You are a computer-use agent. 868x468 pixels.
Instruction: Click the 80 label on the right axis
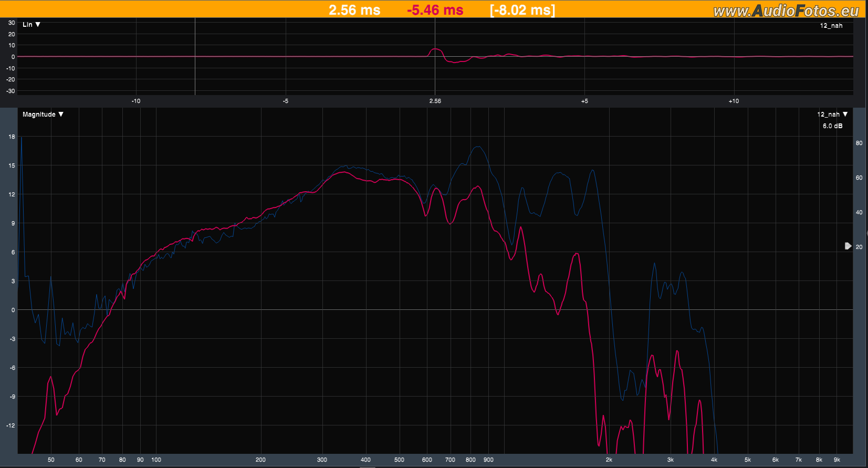point(859,143)
